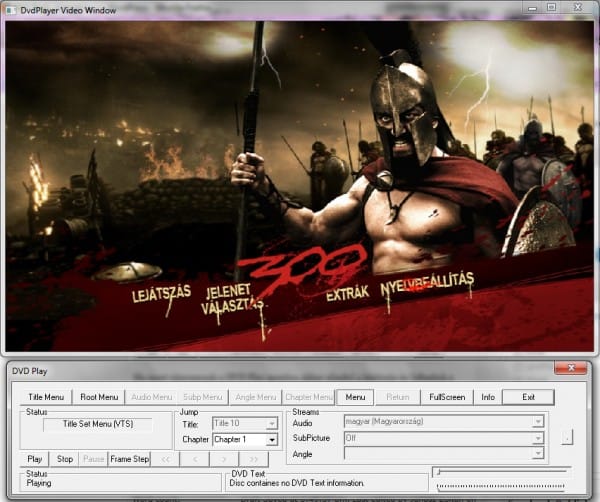Expand the SubPicture dropdown
The height and width of the screenshot is (502, 600).
538,438
